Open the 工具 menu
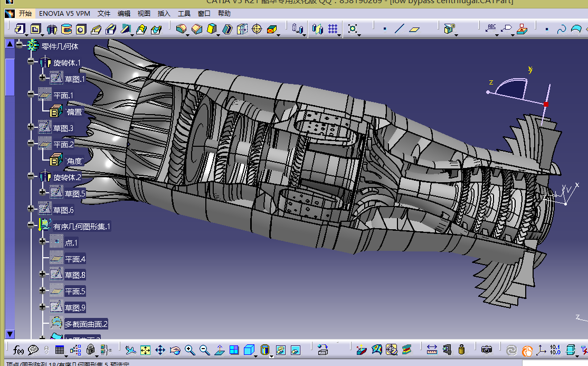Image resolution: width=588 pixels, height=366 pixels. [184, 13]
